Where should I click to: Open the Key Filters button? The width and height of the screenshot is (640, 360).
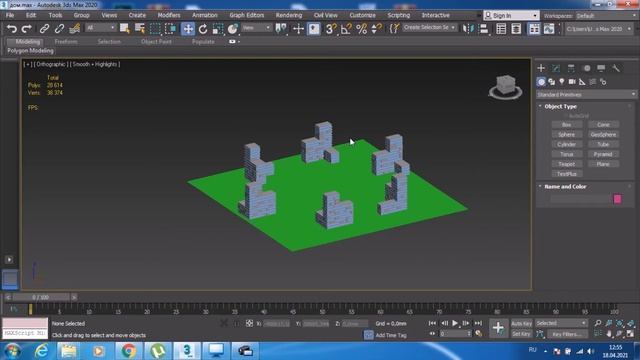(x=567, y=334)
